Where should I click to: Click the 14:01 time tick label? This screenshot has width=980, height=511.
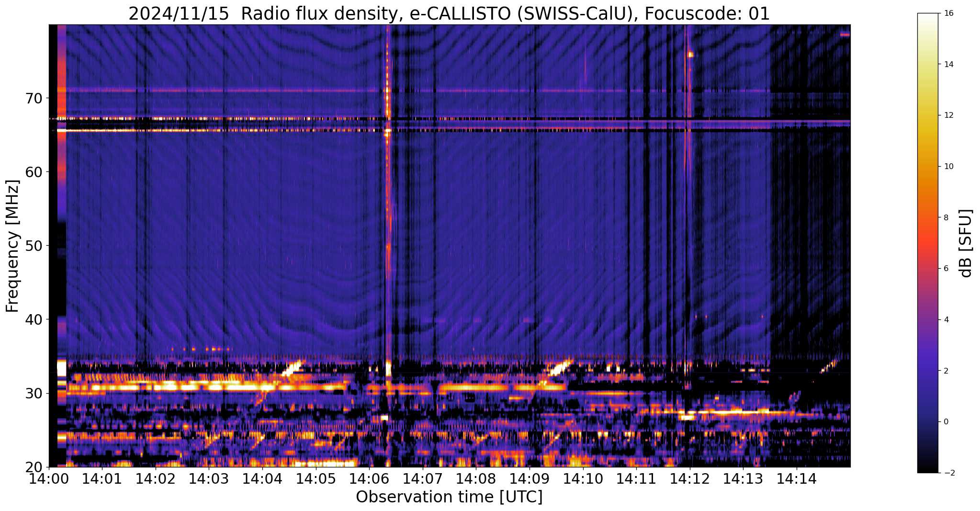pyautogui.click(x=102, y=478)
